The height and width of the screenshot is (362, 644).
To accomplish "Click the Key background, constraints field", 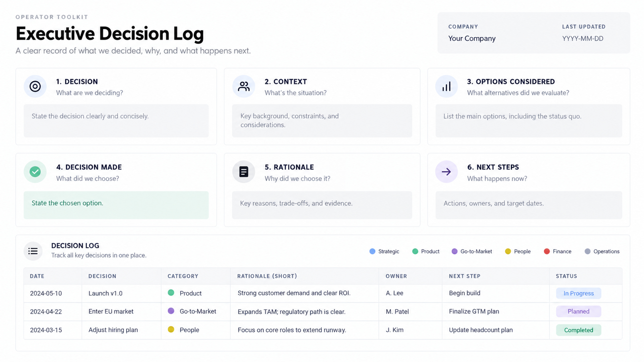I will (322, 121).
